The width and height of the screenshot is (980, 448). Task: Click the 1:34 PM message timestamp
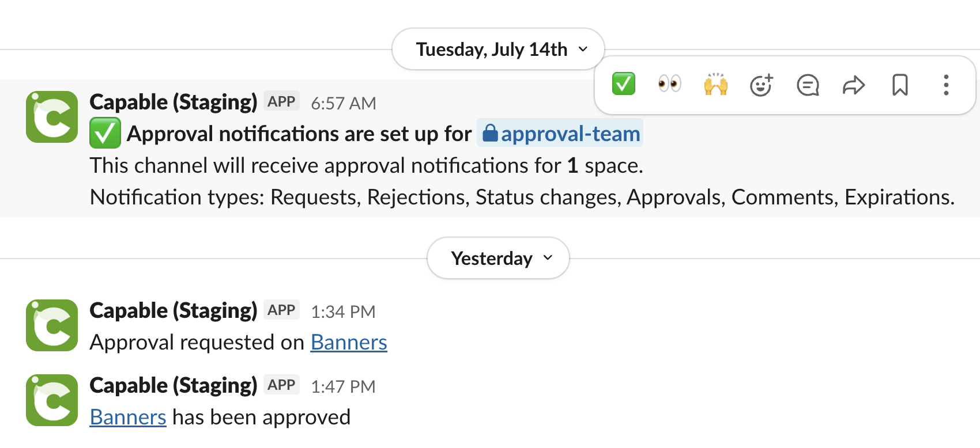click(x=343, y=312)
